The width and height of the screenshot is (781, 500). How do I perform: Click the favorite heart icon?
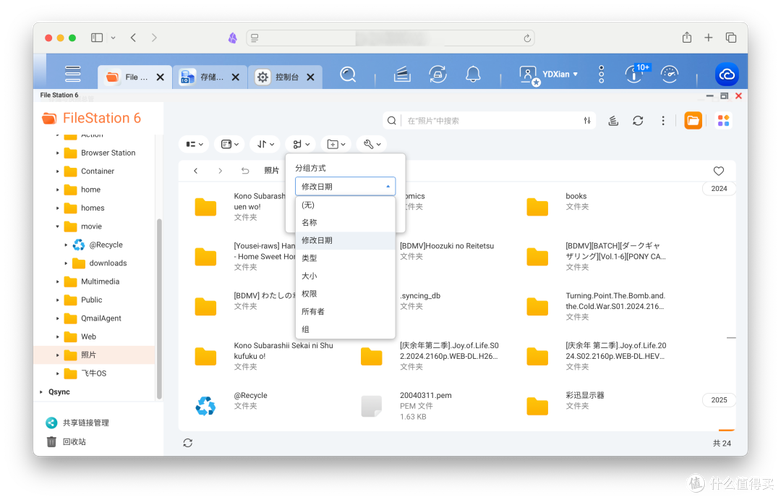pyautogui.click(x=718, y=171)
